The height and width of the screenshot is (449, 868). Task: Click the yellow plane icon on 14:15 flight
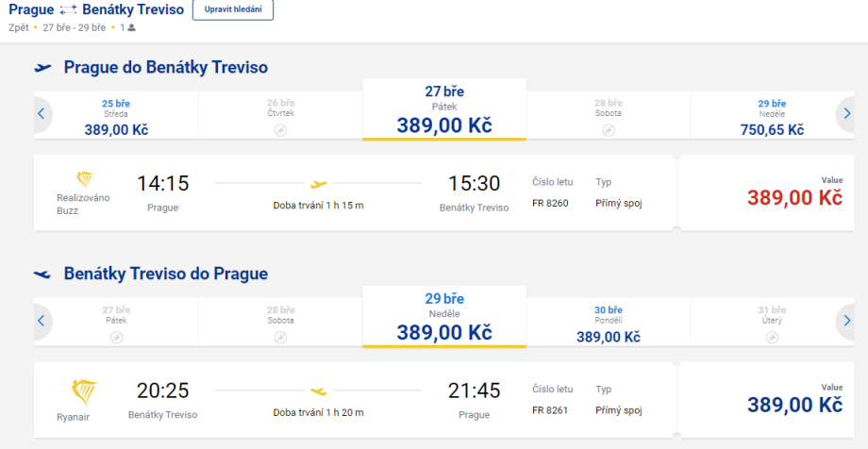pyautogui.click(x=319, y=184)
